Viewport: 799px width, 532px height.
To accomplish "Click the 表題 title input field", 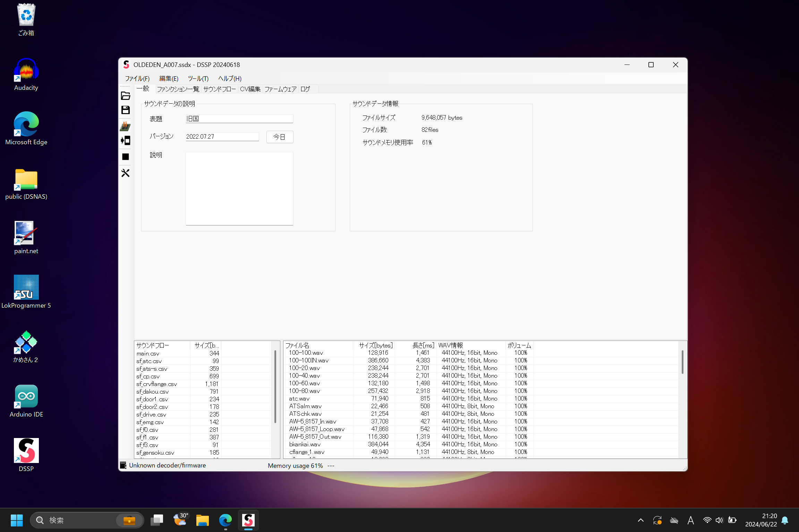I will point(239,119).
